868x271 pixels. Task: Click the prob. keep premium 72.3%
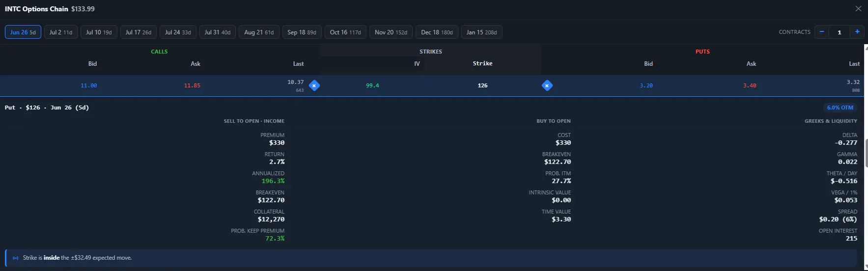pos(275,239)
